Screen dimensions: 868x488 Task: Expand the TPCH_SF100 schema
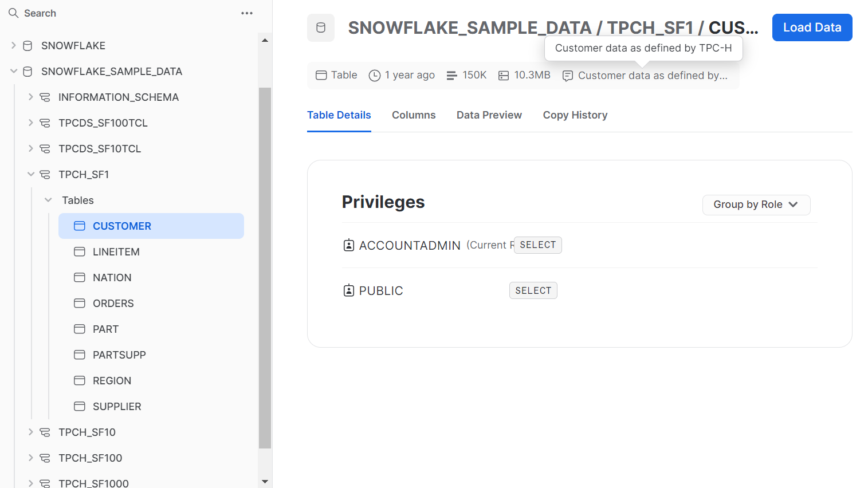[x=31, y=458]
